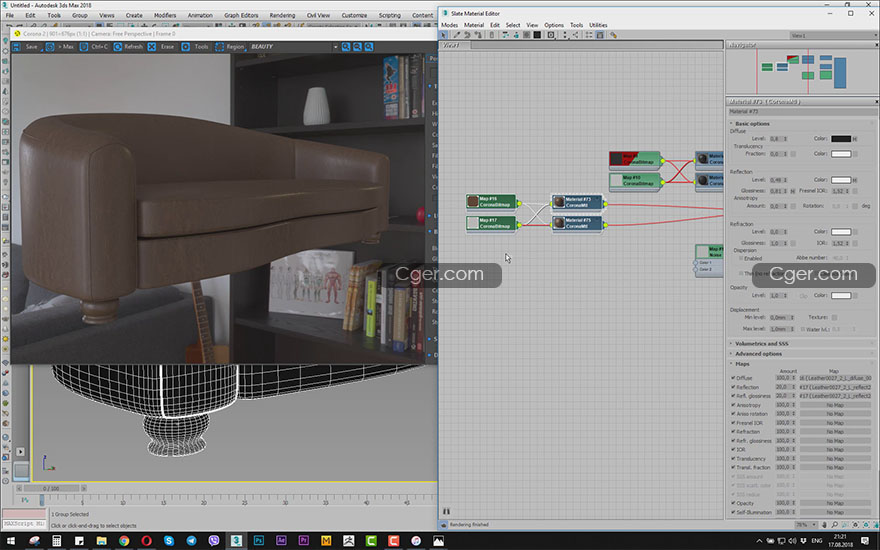Click the Refraction color swatch

point(841,232)
